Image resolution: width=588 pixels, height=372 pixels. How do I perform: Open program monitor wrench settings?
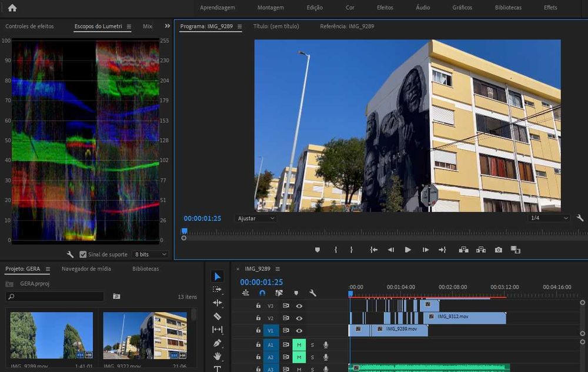point(580,218)
